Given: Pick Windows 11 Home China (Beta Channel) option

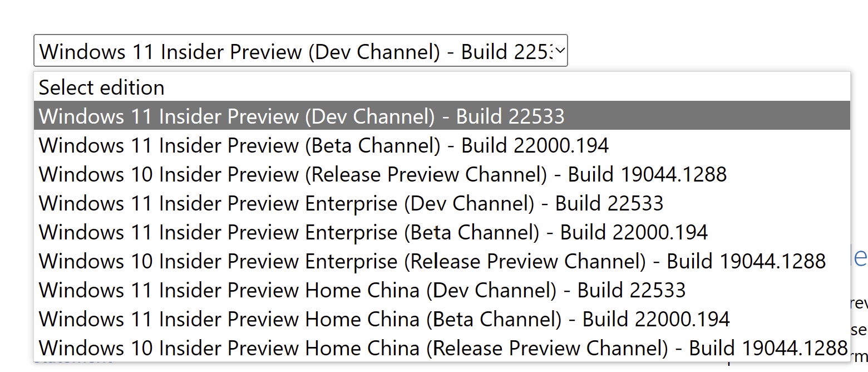Looking at the screenshot, I should [384, 319].
